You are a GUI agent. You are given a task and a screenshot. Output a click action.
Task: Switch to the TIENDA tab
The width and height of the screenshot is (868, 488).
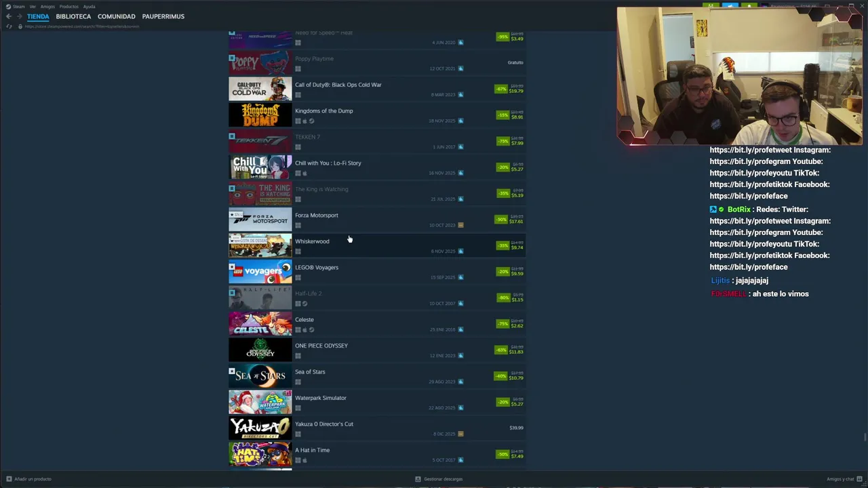coord(38,16)
